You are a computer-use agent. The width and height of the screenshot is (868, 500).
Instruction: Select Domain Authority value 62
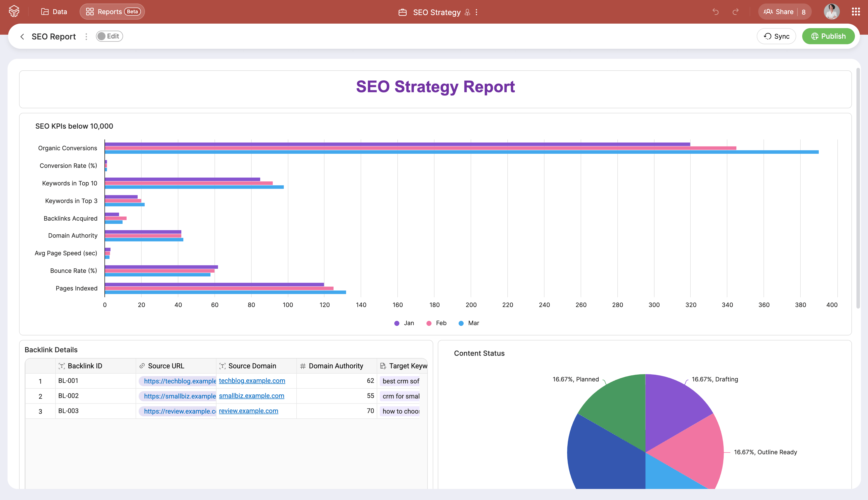(x=336, y=381)
